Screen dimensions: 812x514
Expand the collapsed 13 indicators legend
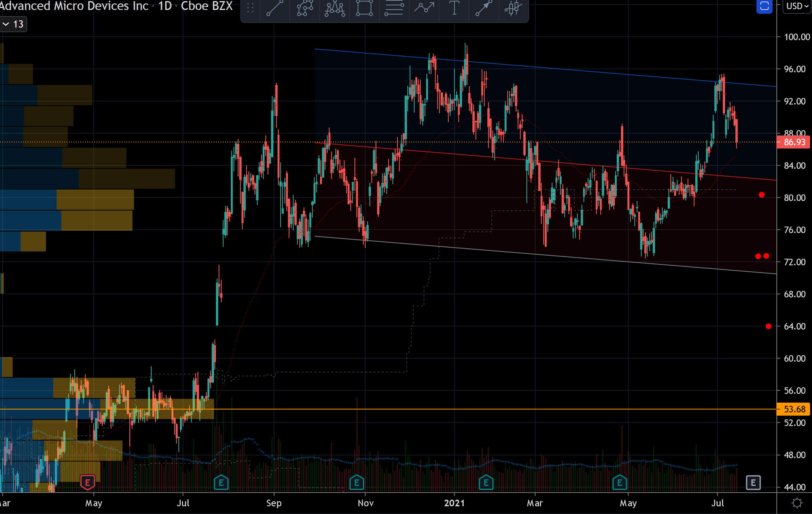13,24
